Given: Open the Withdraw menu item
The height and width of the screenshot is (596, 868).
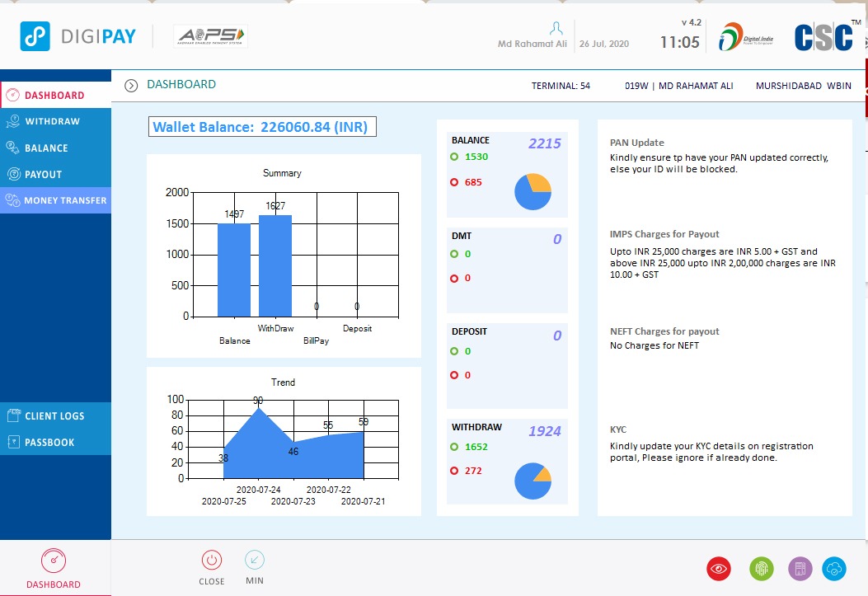Looking at the screenshot, I should pyautogui.click(x=55, y=121).
